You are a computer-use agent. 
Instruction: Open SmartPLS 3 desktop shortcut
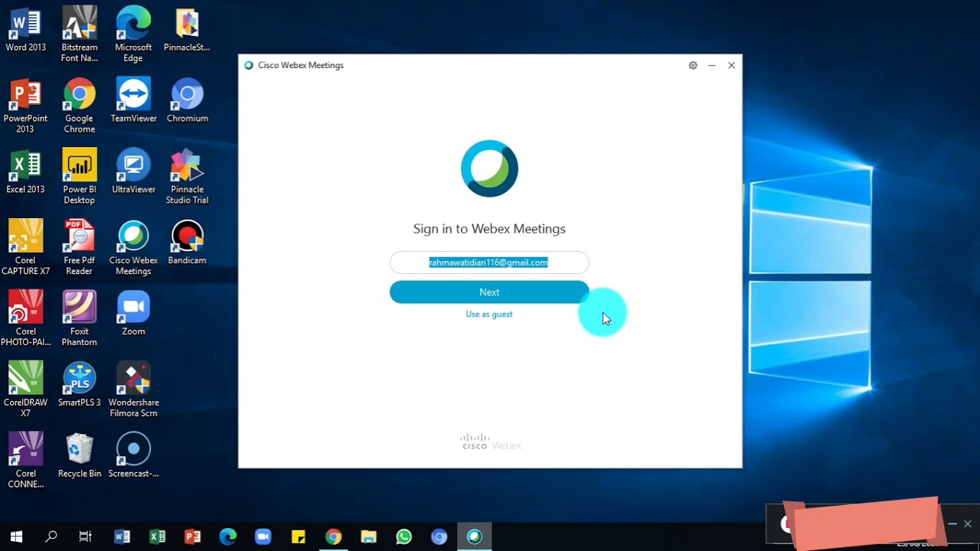pyautogui.click(x=80, y=385)
